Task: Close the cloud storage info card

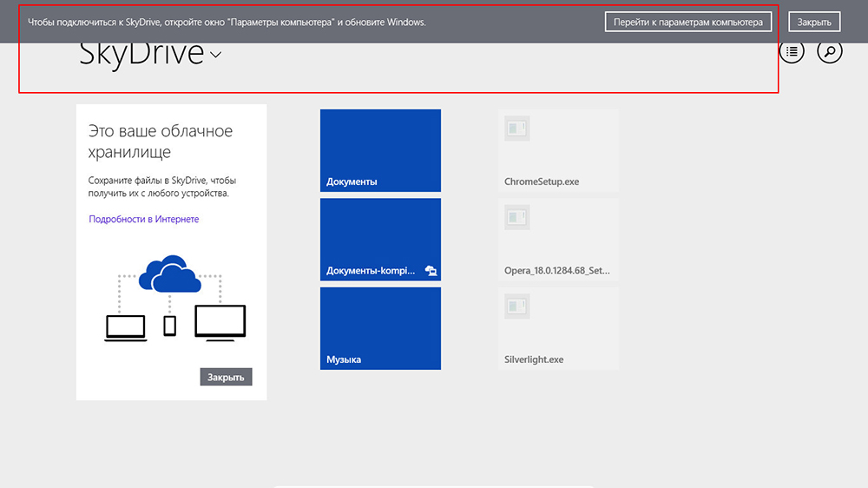Action: click(x=226, y=377)
